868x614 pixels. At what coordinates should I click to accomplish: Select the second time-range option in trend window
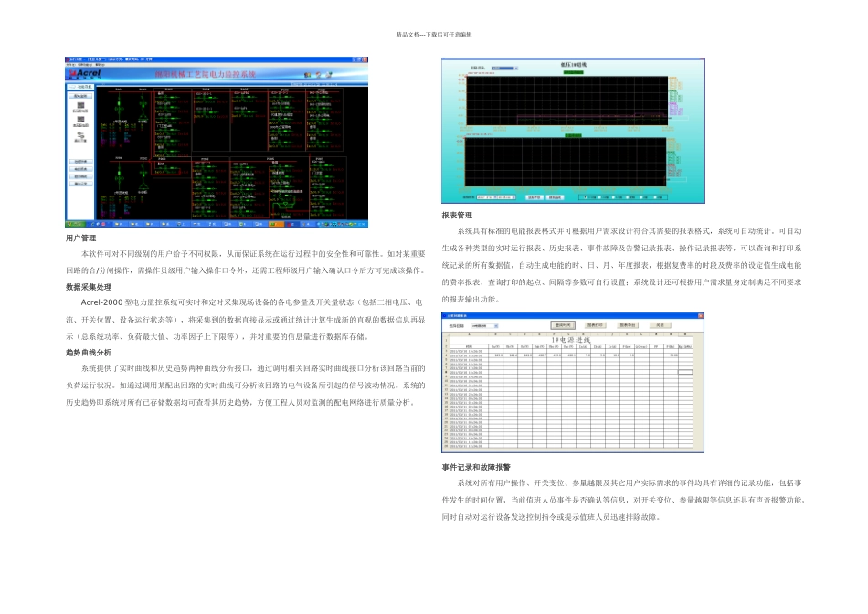click(x=603, y=197)
